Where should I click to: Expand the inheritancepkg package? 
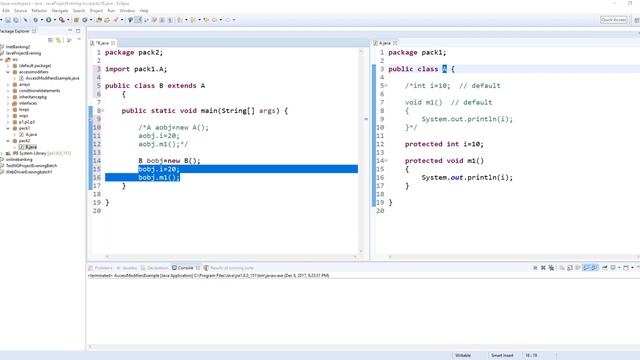(x=8, y=97)
